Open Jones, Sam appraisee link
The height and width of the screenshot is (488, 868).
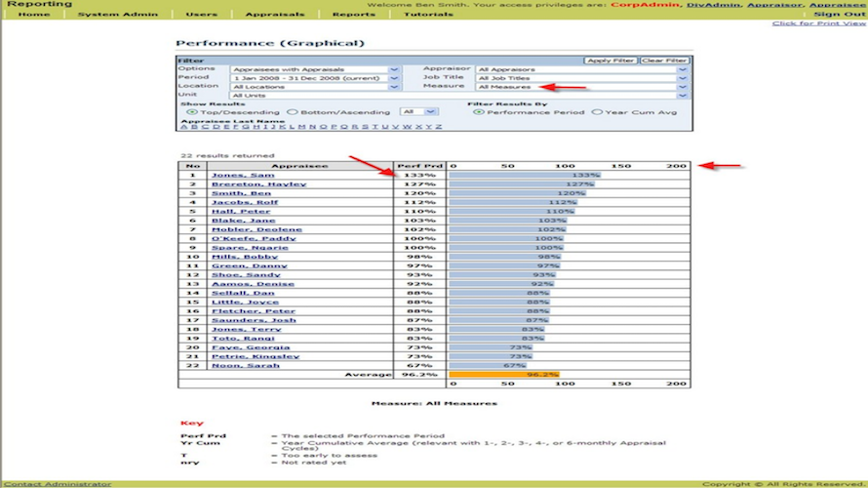click(243, 175)
